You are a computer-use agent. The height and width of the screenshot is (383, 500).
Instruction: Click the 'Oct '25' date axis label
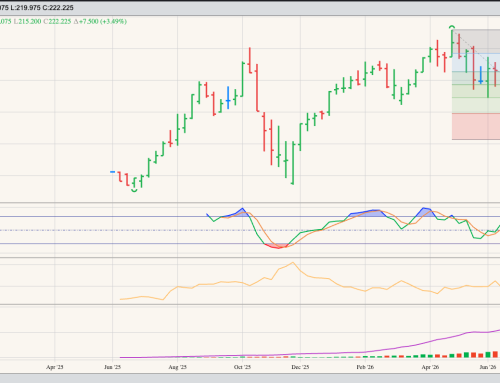tap(242, 367)
